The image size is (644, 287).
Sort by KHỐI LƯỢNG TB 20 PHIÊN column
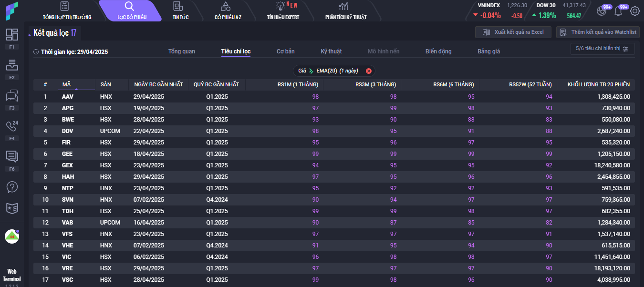click(x=598, y=84)
